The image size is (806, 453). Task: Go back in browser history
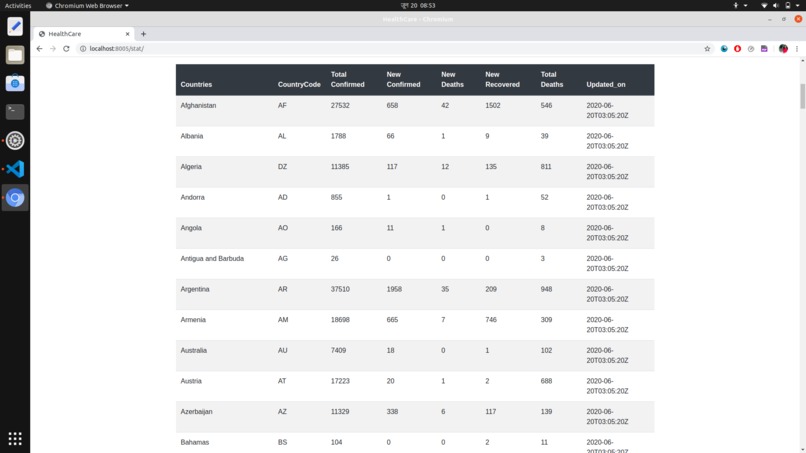(40, 48)
